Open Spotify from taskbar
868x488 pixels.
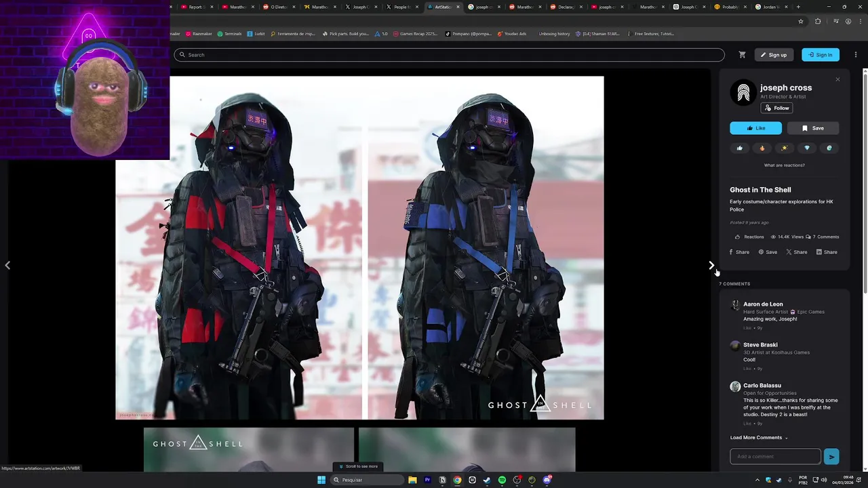coord(502,480)
